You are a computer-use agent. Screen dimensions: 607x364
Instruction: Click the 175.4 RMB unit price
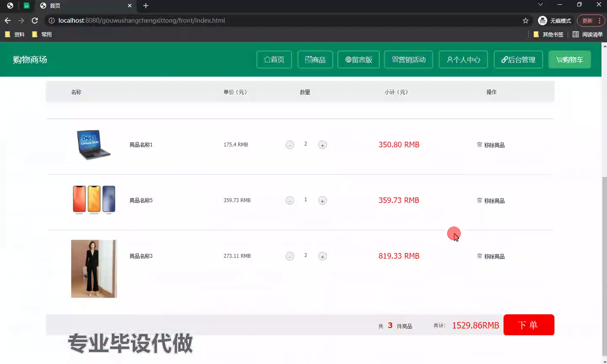tap(236, 145)
